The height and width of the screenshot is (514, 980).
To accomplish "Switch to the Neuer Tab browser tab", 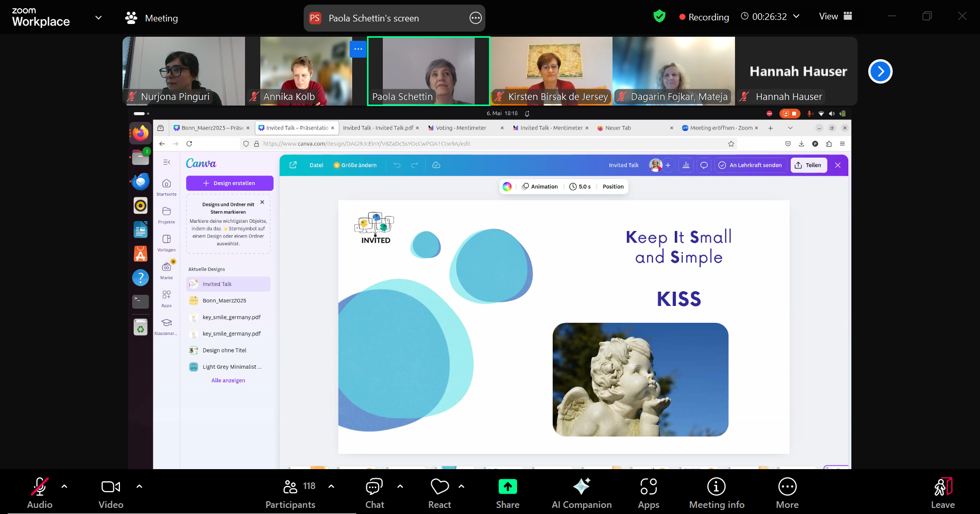I will click(635, 128).
